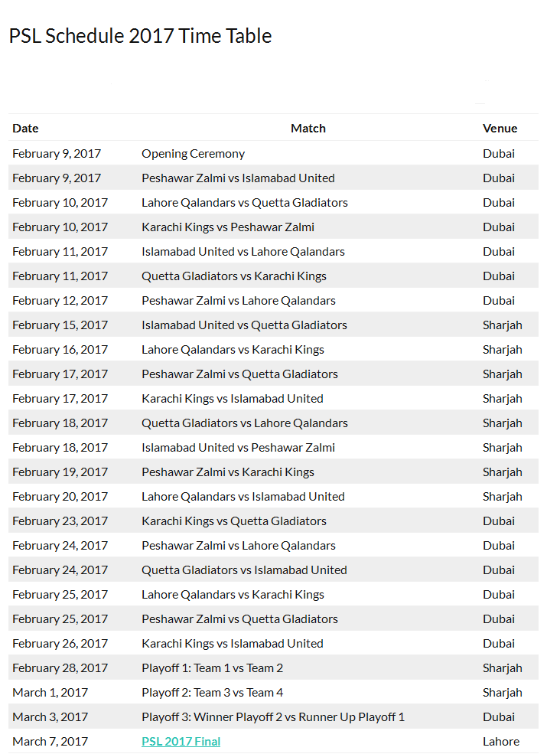The width and height of the screenshot is (560, 754).
Task: Click the Match column header
Action: (308, 128)
